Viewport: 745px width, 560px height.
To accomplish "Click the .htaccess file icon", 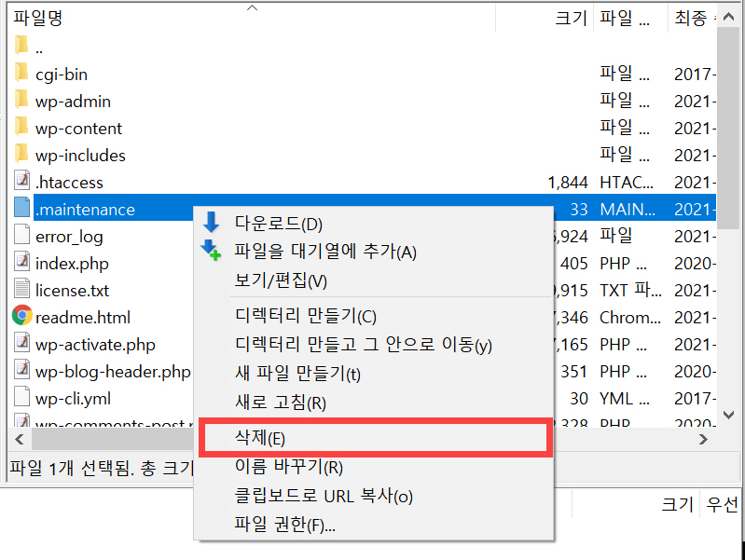I will (x=21, y=180).
